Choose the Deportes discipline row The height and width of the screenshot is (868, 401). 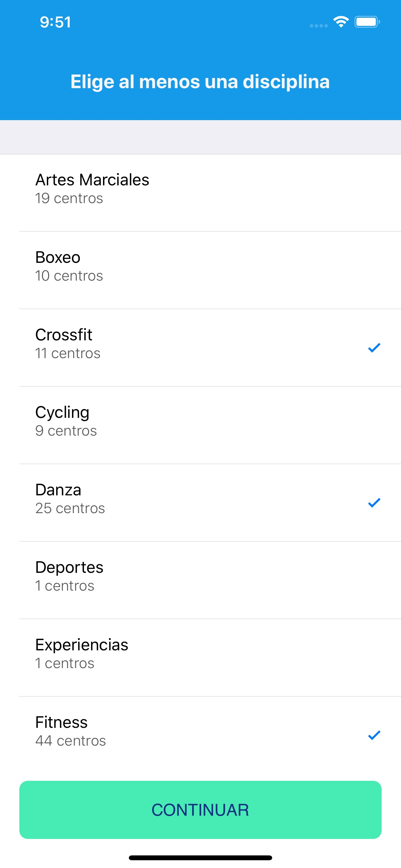click(x=200, y=580)
